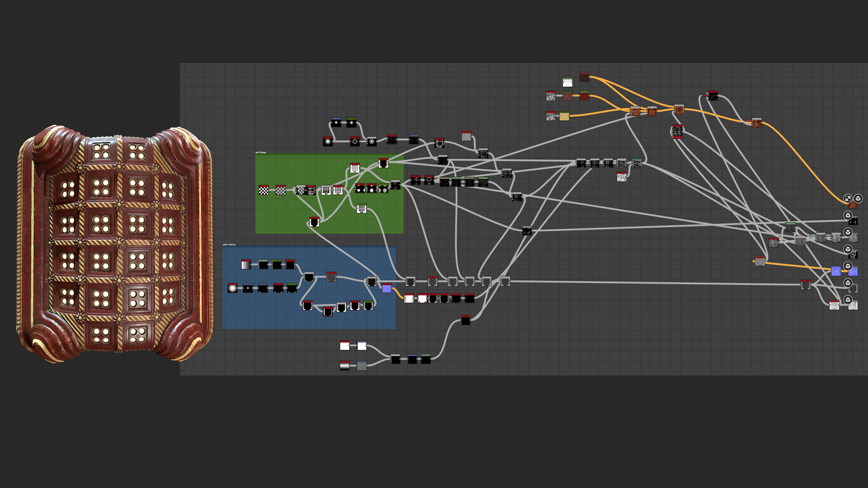Click the diagonal stripes pattern node
This screenshot has height=488, width=868.
(x=466, y=136)
